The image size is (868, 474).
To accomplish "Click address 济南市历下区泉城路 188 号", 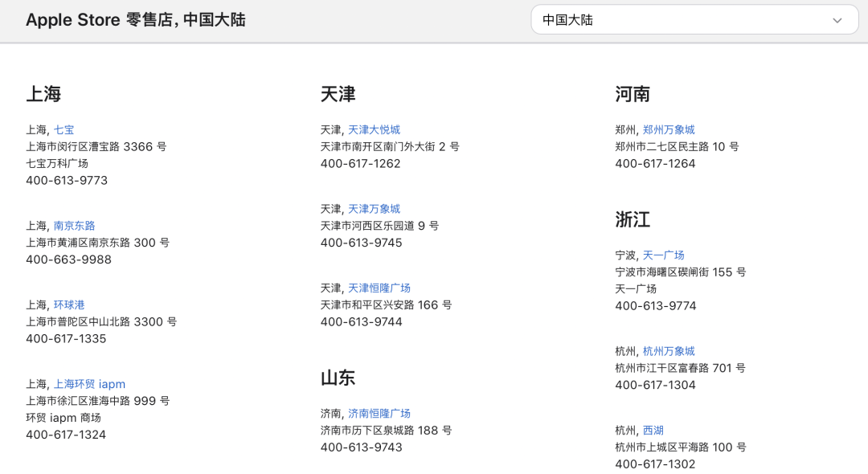I will point(387,431).
